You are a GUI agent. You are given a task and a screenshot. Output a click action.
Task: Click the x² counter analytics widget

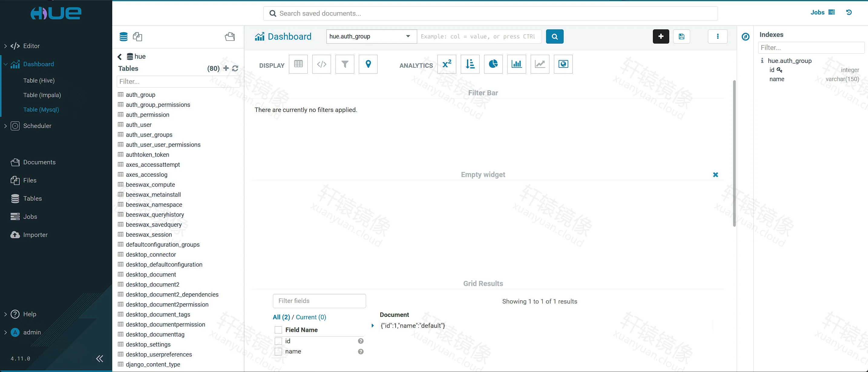pyautogui.click(x=447, y=64)
